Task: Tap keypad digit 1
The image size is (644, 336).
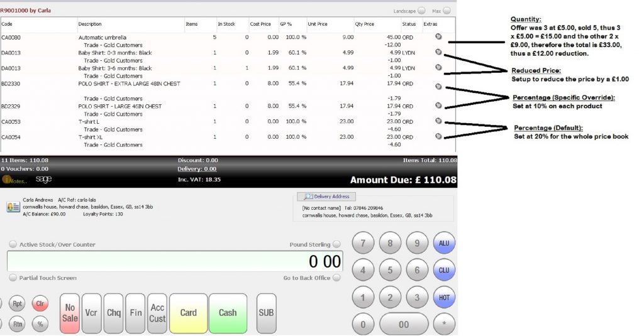Action: (x=363, y=298)
